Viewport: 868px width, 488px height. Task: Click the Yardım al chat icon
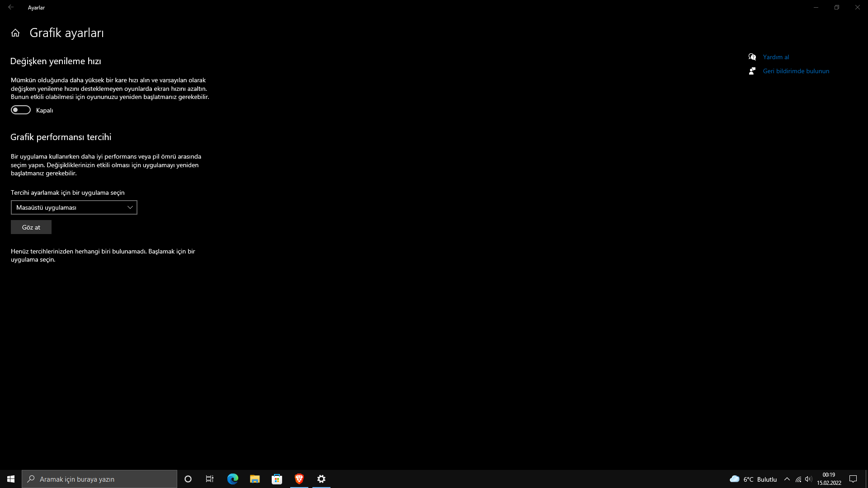click(752, 57)
